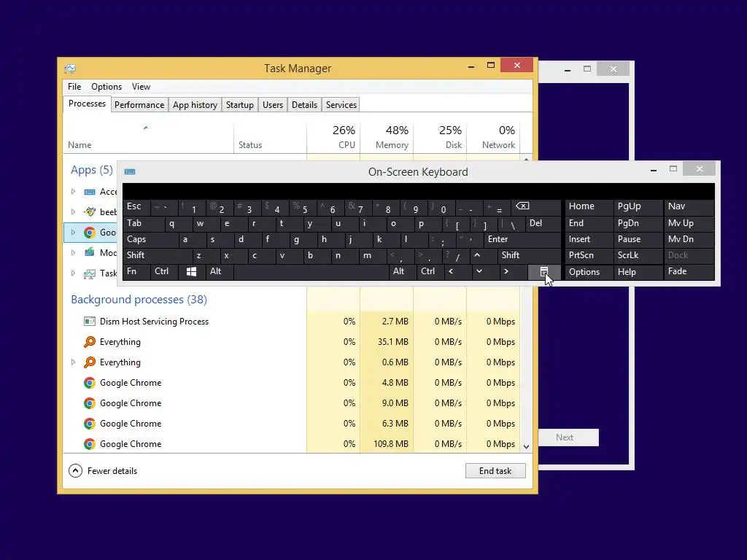Expand the Task Manager app entry
Viewport: 747px width, 560px height.
click(x=74, y=273)
